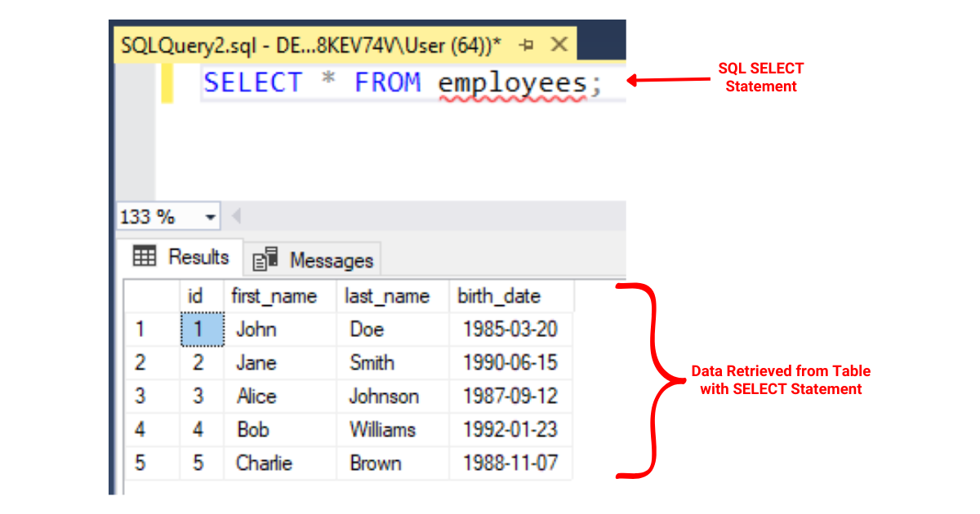Select the SQLQuery2.sql document tab
This screenshot has height=514, width=980.
tap(343, 44)
